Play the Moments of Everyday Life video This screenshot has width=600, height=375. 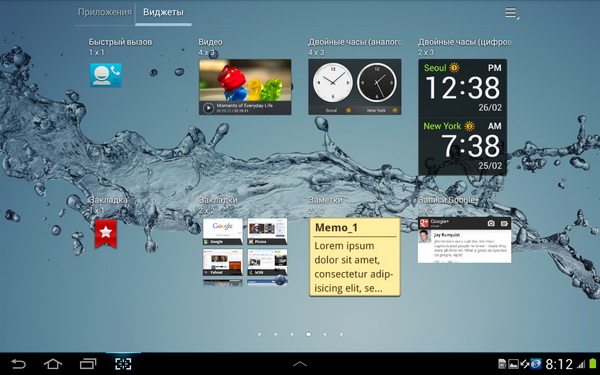(x=208, y=108)
